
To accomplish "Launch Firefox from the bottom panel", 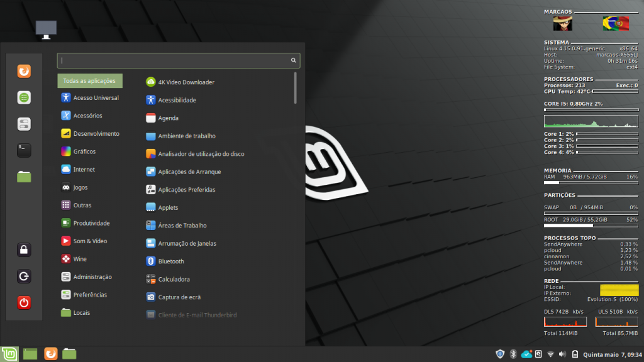I will 50,354.
